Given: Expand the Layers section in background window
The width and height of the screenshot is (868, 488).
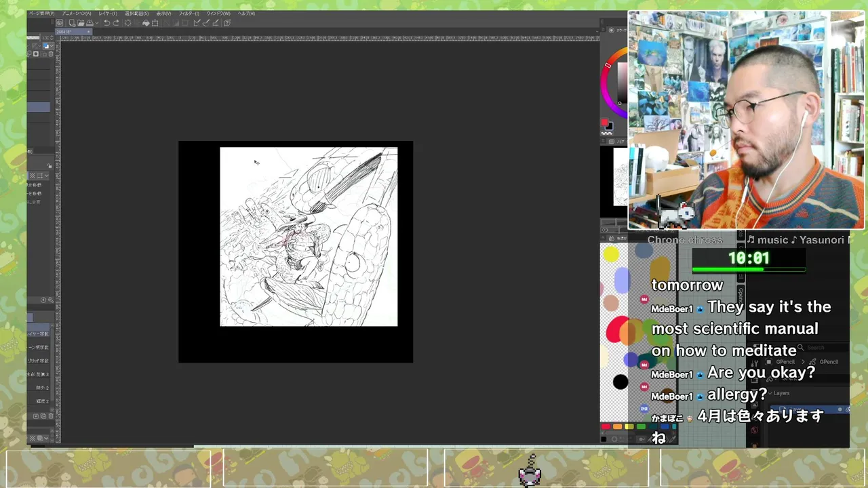Looking at the screenshot, I should pyautogui.click(x=779, y=393).
